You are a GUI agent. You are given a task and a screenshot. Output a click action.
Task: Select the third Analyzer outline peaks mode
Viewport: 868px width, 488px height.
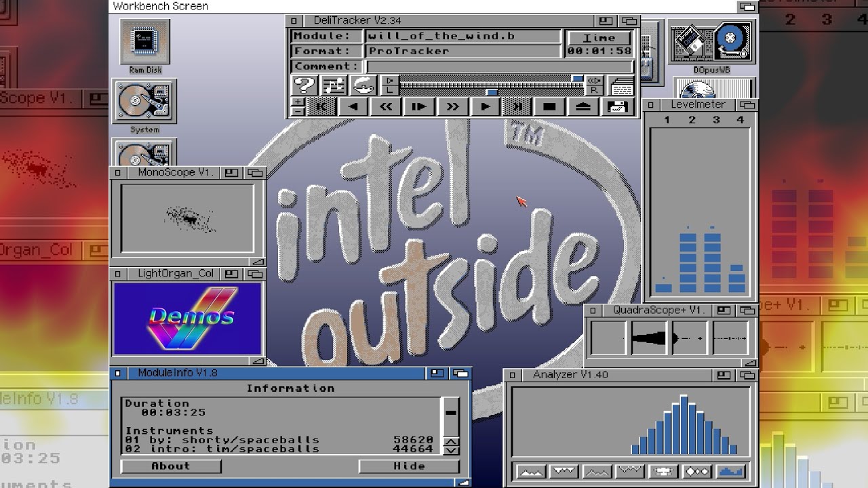(597, 471)
